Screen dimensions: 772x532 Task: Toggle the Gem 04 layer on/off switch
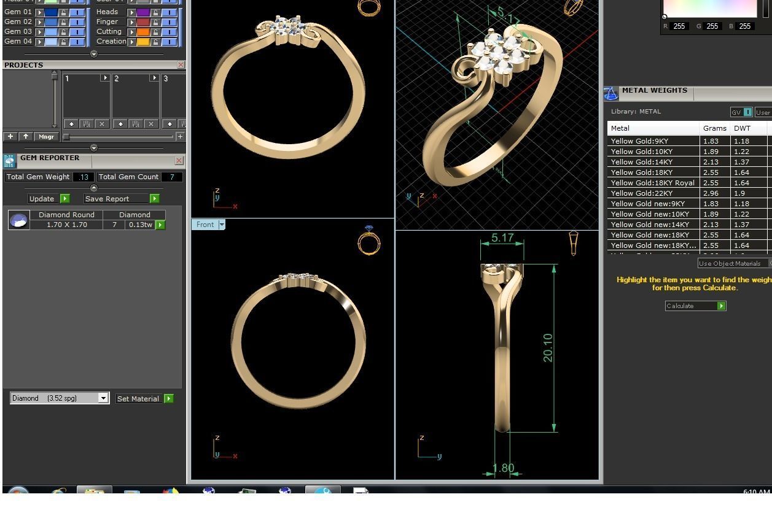click(77, 41)
